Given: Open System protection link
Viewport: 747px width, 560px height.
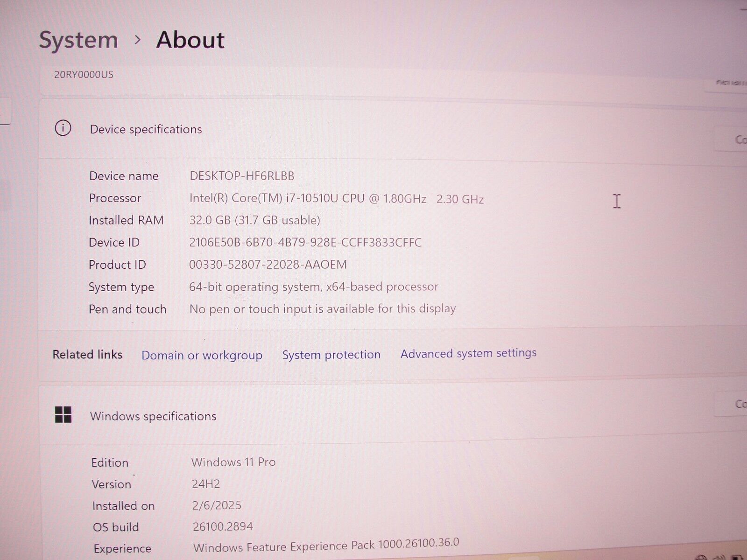Looking at the screenshot, I should pos(331,355).
